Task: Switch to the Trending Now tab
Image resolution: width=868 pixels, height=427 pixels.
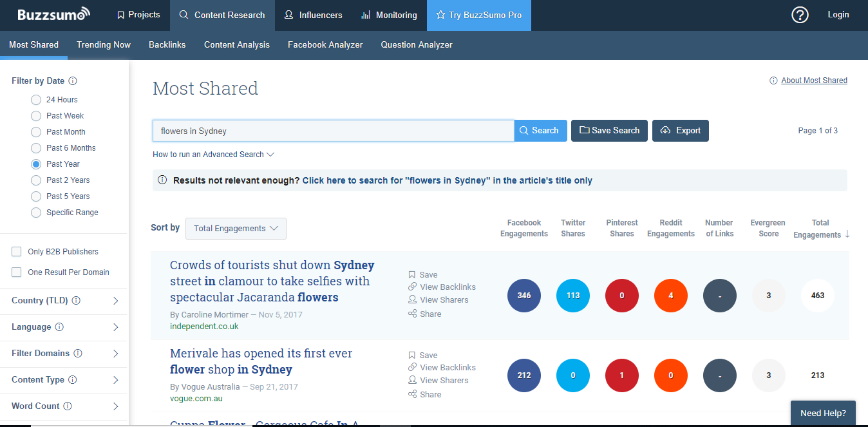Action: point(104,45)
